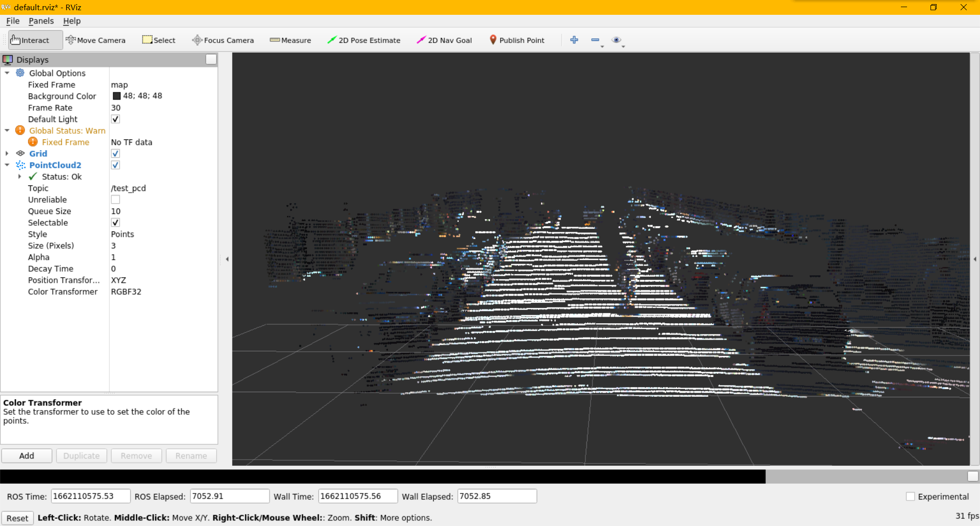Screen dimensions: 980x526
Task: Open the Background Color swatch
Action: [x=116, y=95]
